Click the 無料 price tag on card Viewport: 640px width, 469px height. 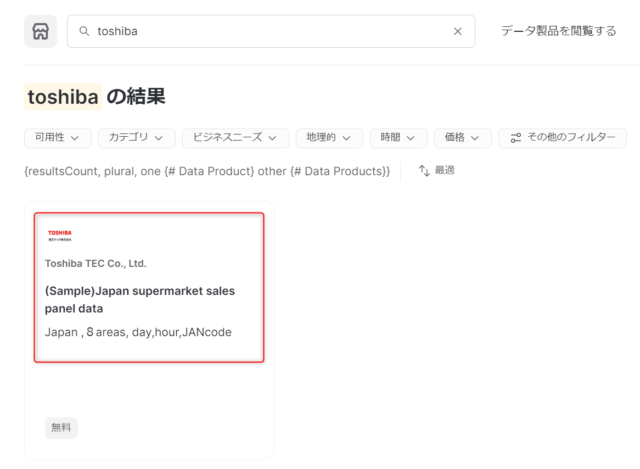[x=61, y=428]
